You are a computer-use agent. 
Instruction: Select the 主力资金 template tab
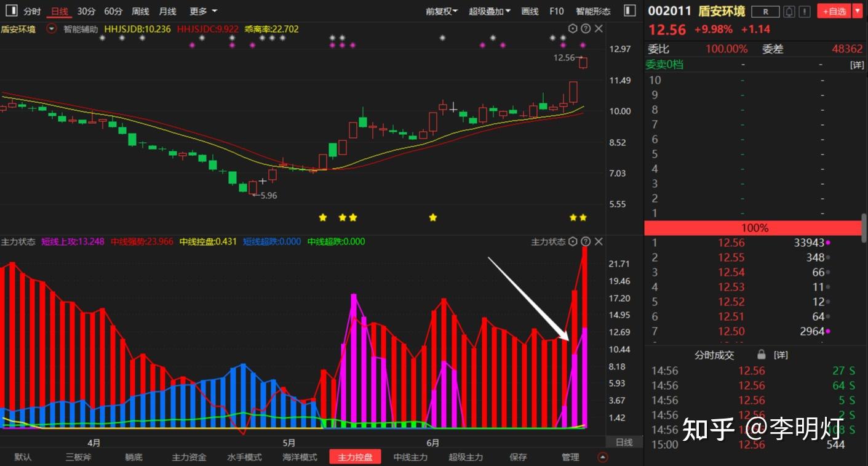pos(189,457)
